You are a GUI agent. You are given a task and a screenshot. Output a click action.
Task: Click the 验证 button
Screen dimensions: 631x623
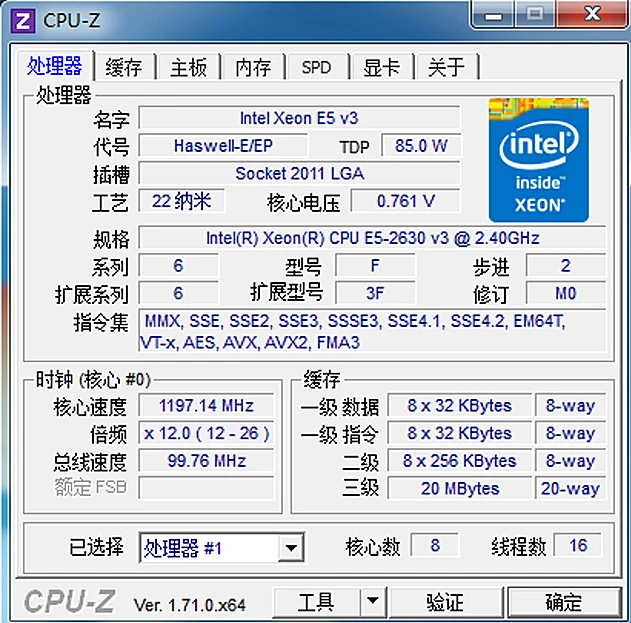click(445, 602)
